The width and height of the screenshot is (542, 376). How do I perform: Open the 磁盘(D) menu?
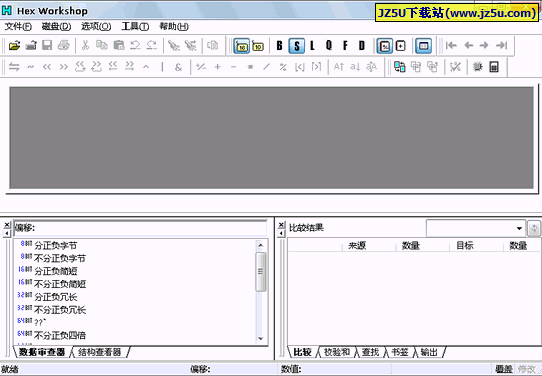point(56,26)
